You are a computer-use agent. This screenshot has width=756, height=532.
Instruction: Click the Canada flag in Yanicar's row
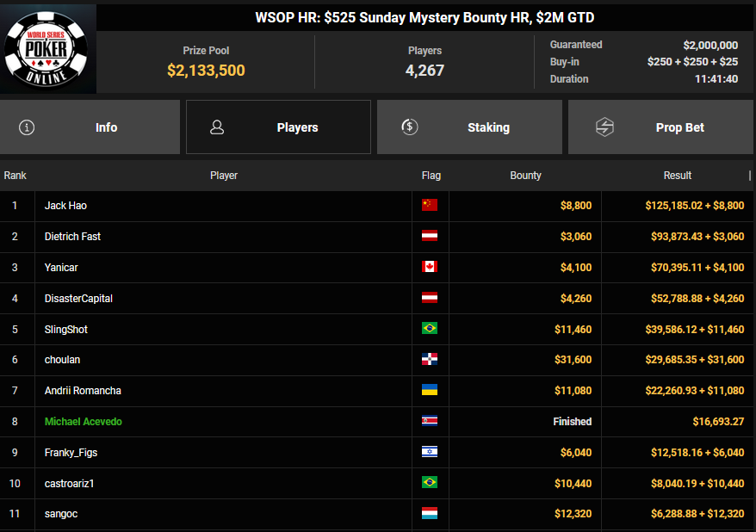tap(429, 268)
